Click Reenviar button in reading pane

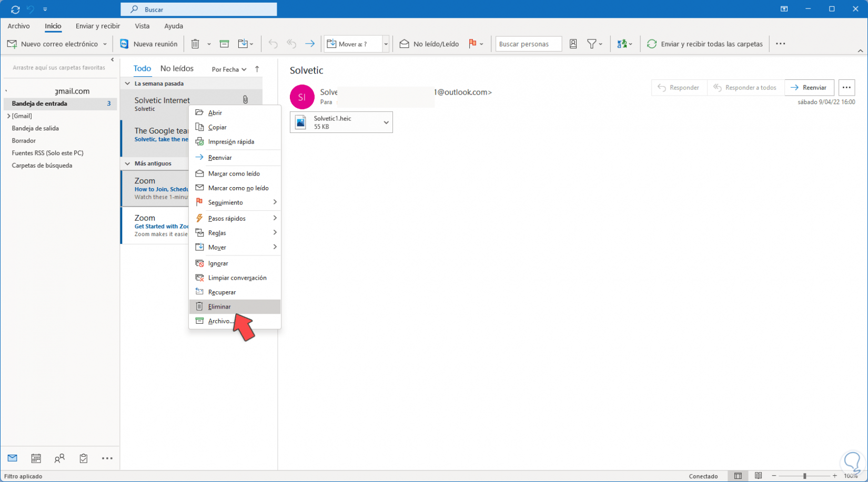coord(809,88)
